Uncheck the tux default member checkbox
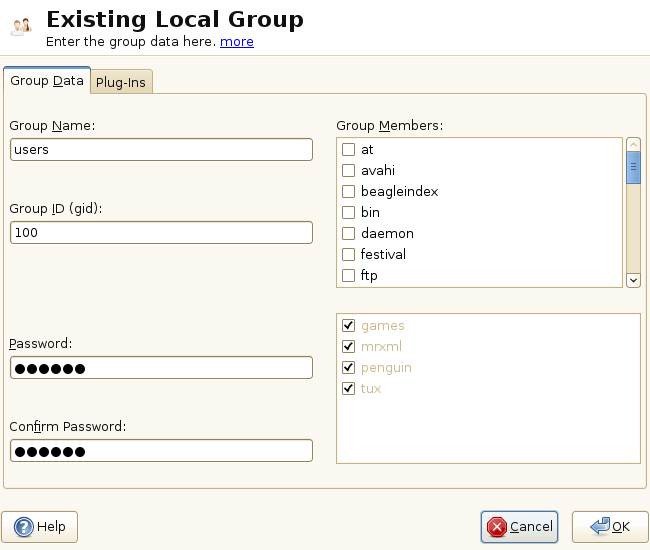This screenshot has height=550, width=650. pos(349,389)
